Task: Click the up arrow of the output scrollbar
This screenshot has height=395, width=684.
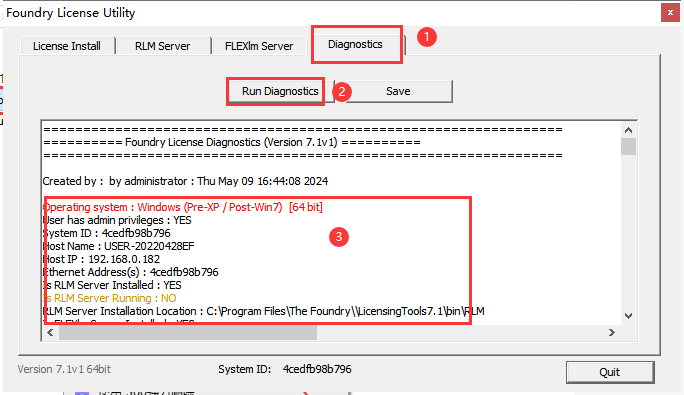Action: point(628,130)
